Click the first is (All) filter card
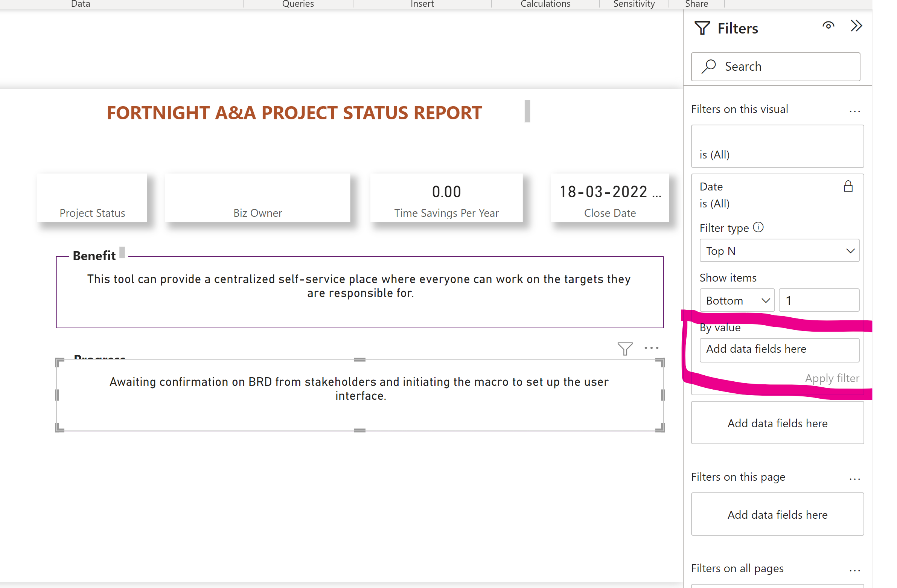897x588 pixels. click(777, 146)
